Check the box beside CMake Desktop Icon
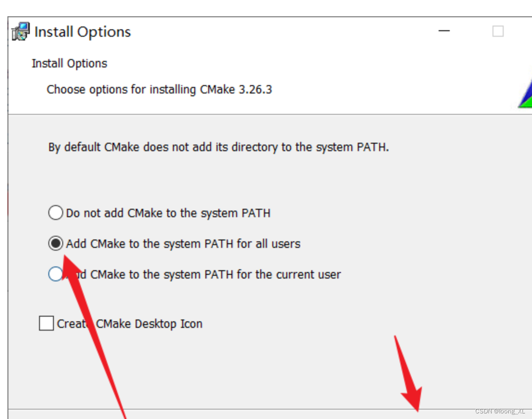The width and height of the screenshot is (532, 419). (46, 323)
